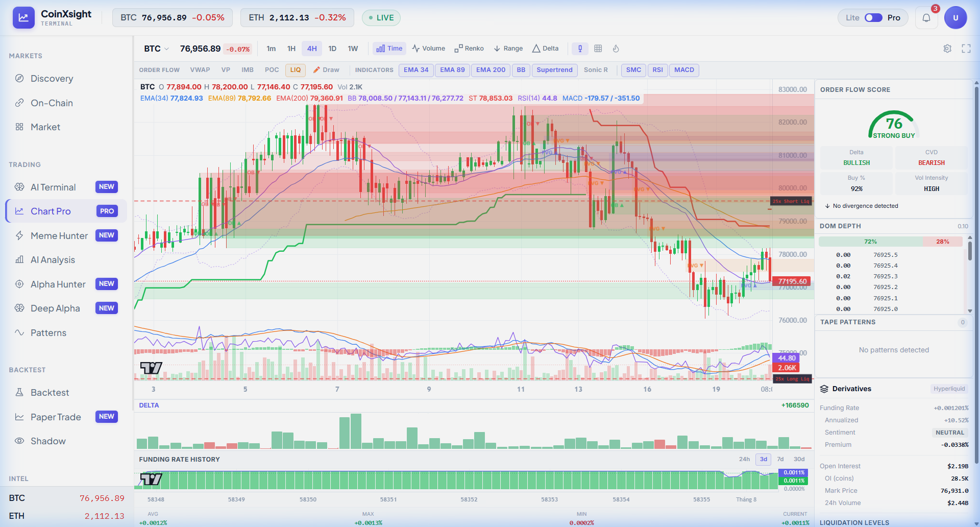Click the candlestick chart style icon

point(580,49)
